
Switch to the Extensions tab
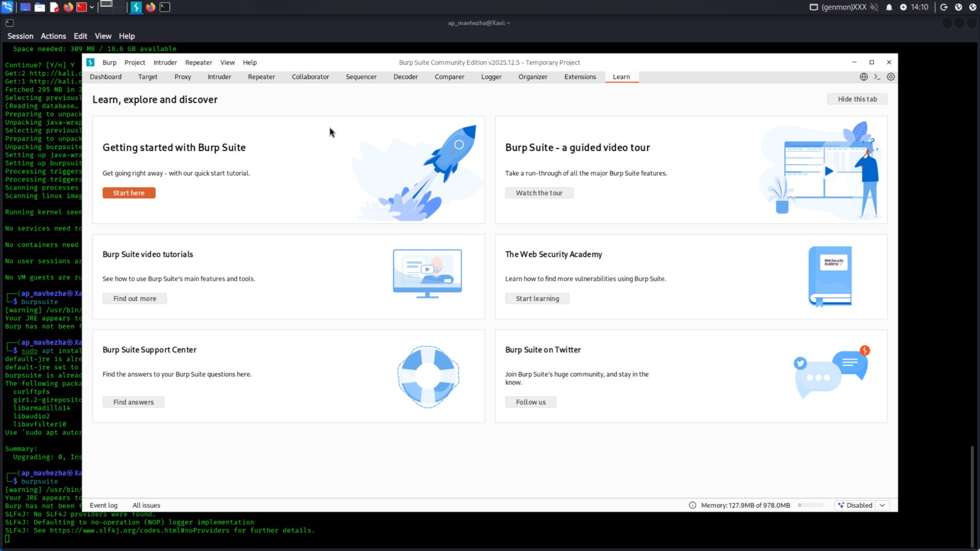(580, 77)
